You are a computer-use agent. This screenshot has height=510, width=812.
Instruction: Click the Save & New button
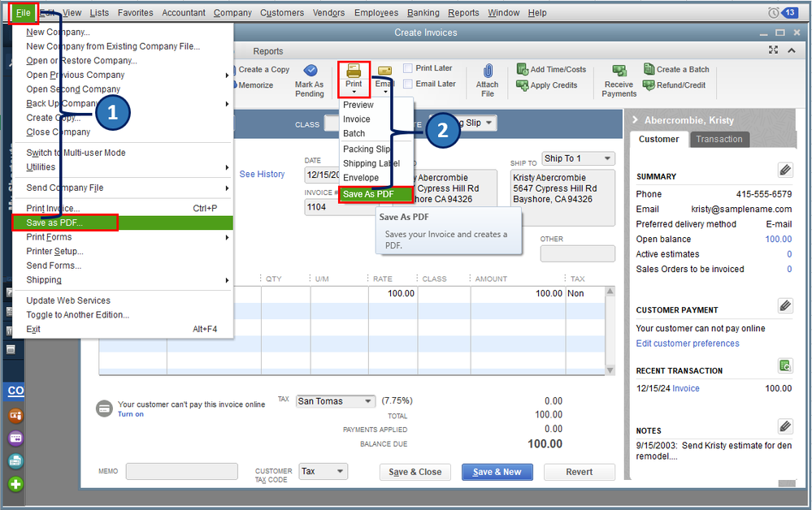(x=497, y=472)
